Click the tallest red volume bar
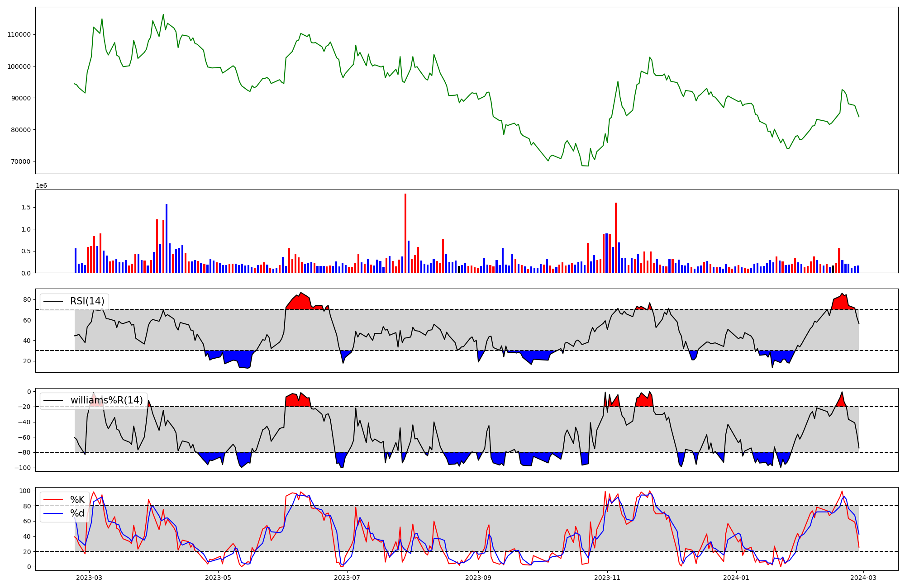 pyautogui.click(x=405, y=233)
